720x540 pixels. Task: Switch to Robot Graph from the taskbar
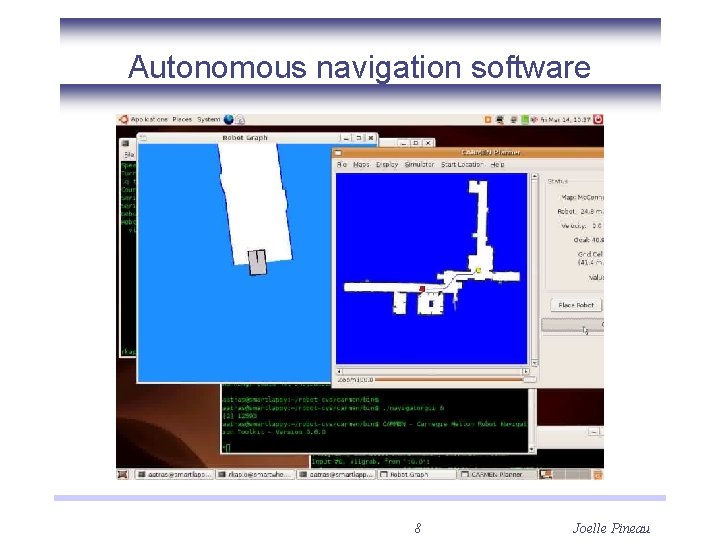[416, 474]
